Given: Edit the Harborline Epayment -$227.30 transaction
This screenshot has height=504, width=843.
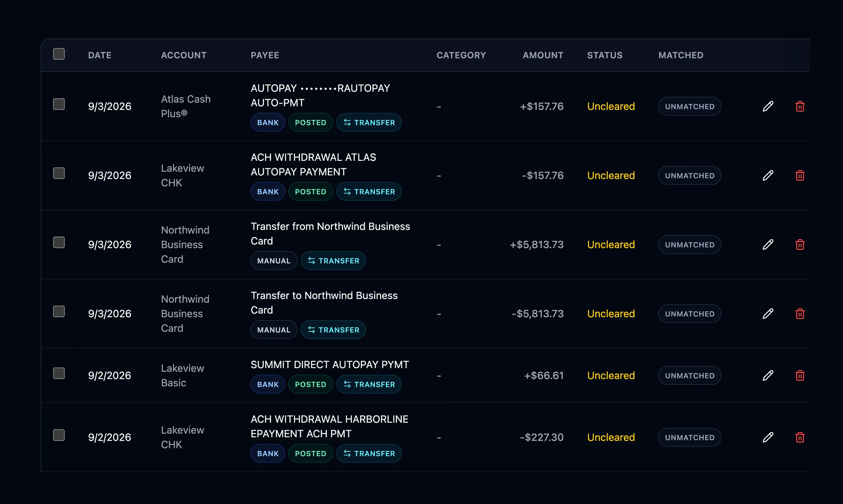Looking at the screenshot, I should coord(768,437).
